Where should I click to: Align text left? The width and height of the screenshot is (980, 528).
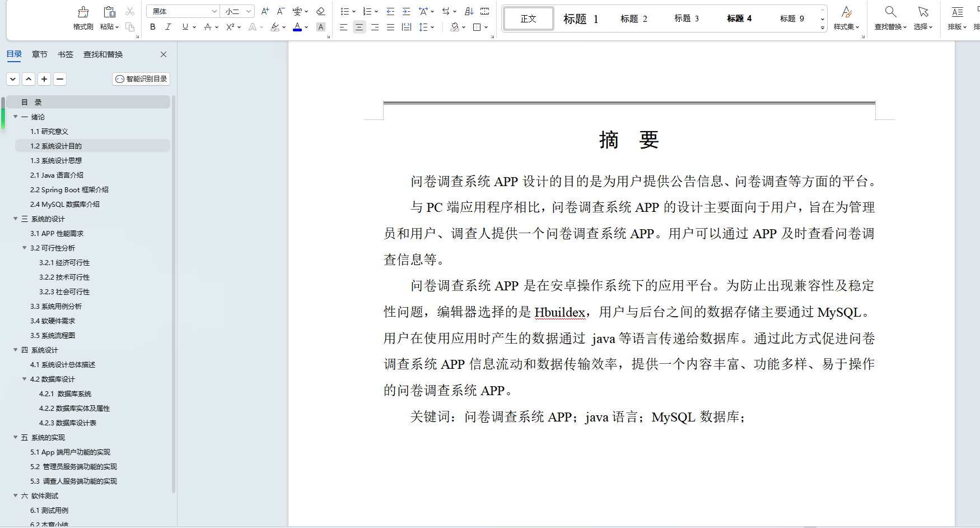[344, 27]
